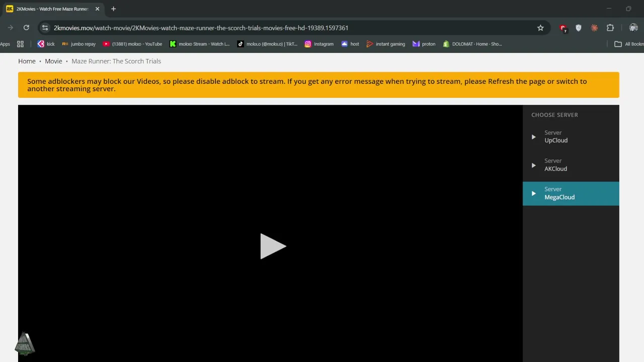Select the MegaCloud server

click(x=571, y=194)
